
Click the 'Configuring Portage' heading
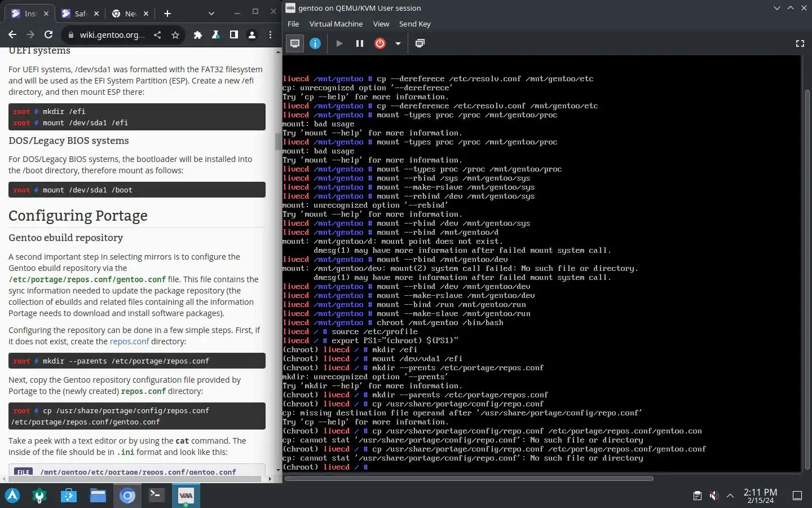point(78,216)
